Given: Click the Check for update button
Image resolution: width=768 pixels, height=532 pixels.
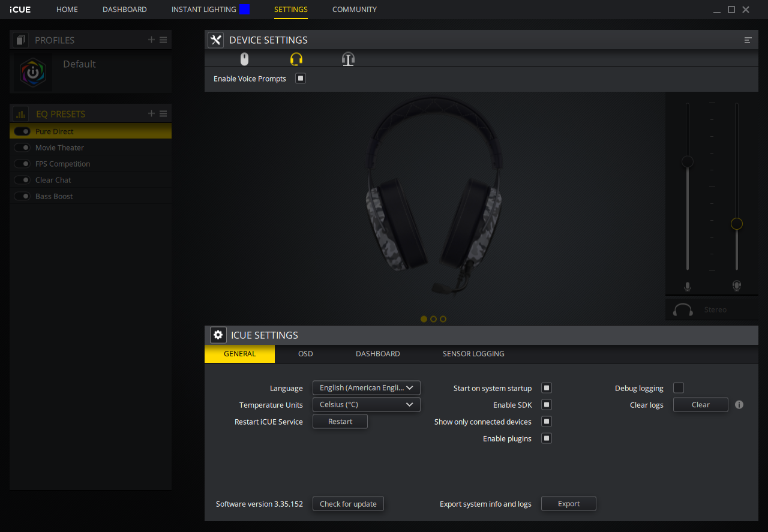Looking at the screenshot, I should pyautogui.click(x=348, y=504).
